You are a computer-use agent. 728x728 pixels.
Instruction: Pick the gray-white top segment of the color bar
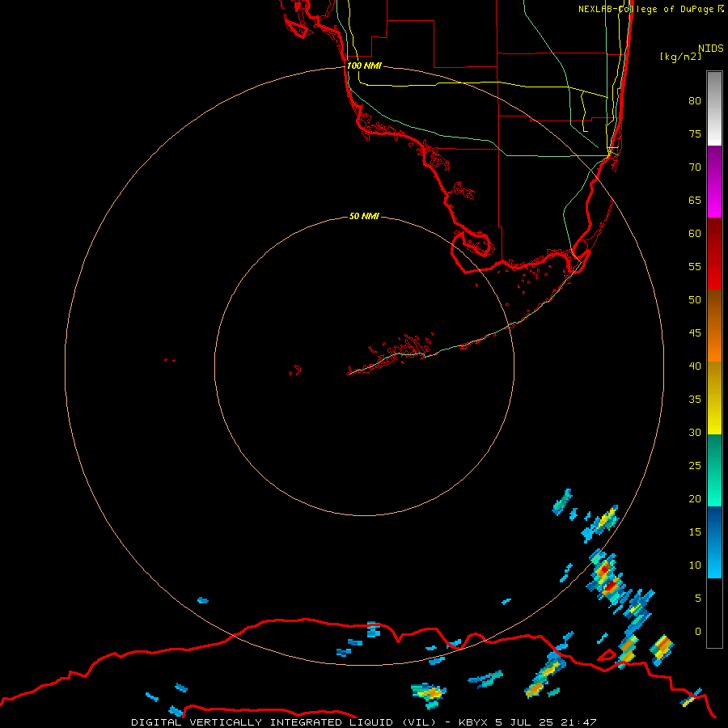click(x=714, y=108)
